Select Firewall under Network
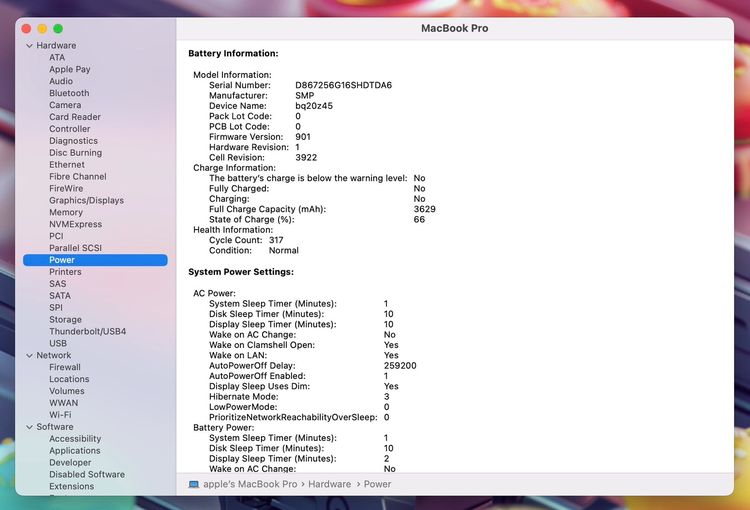This screenshot has height=510, width=750. coord(65,367)
